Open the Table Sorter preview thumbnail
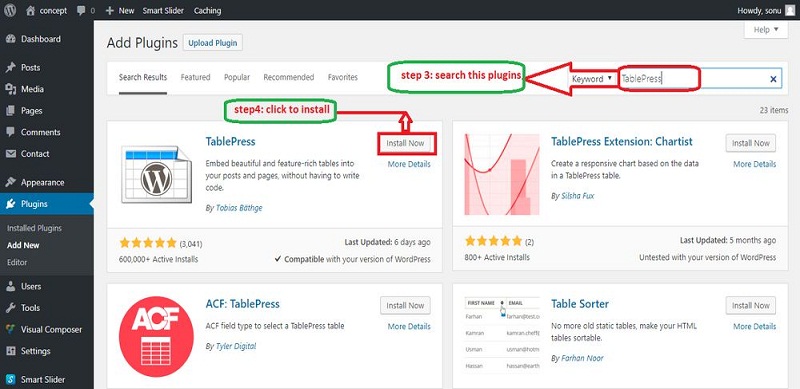This screenshot has height=389, width=800. (x=502, y=336)
